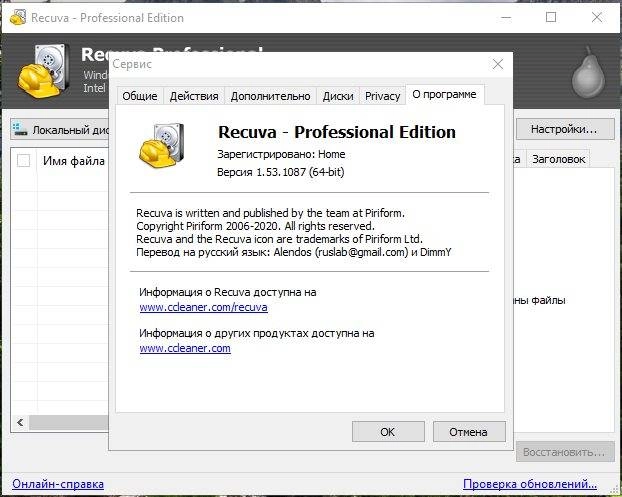Open the Действия tab

click(194, 96)
